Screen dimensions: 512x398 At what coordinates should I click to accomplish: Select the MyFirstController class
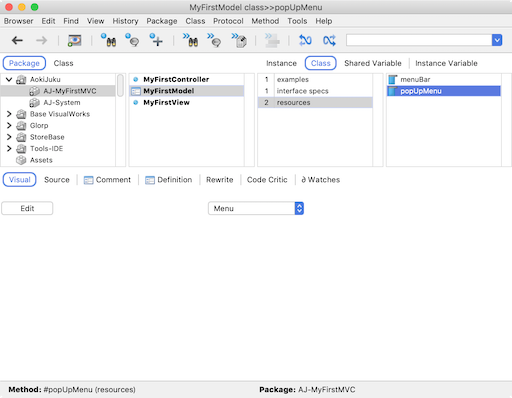(187, 79)
